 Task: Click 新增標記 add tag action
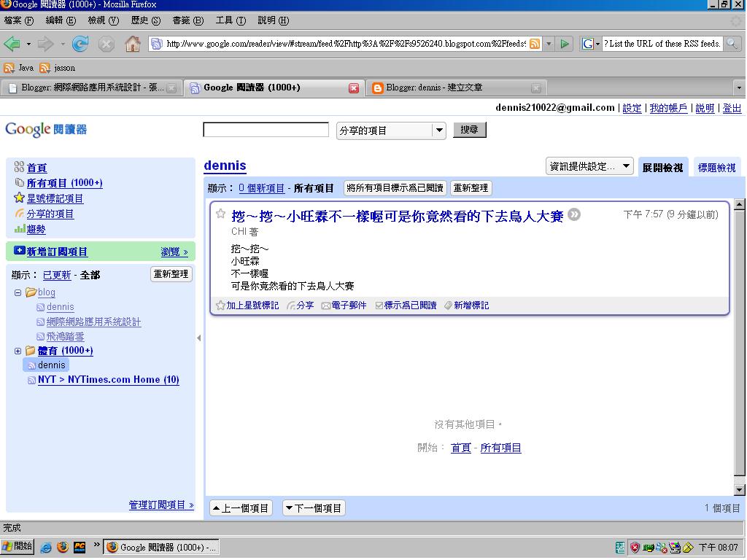click(467, 306)
